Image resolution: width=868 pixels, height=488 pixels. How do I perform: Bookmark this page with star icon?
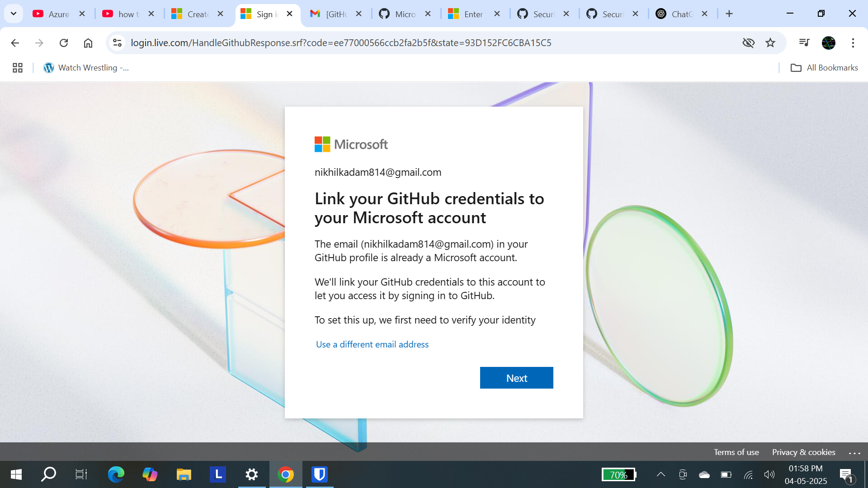(770, 43)
